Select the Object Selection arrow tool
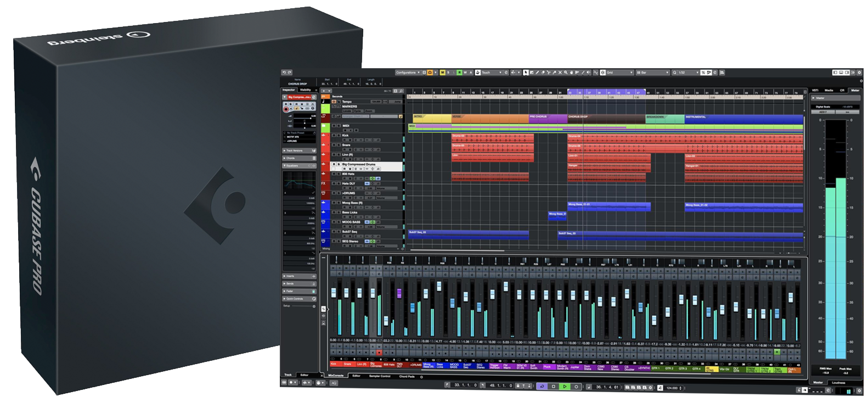The width and height of the screenshot is (868, 402). tap(526, 72)
